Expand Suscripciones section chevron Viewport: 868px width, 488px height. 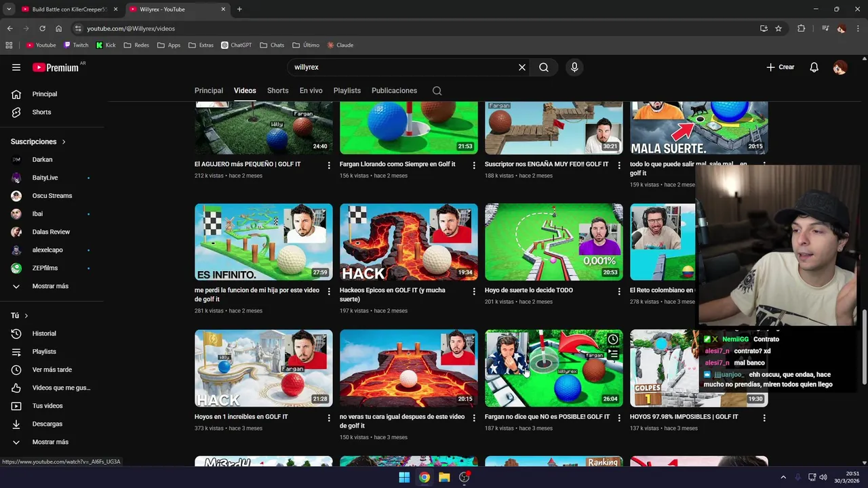coord(64,142)
